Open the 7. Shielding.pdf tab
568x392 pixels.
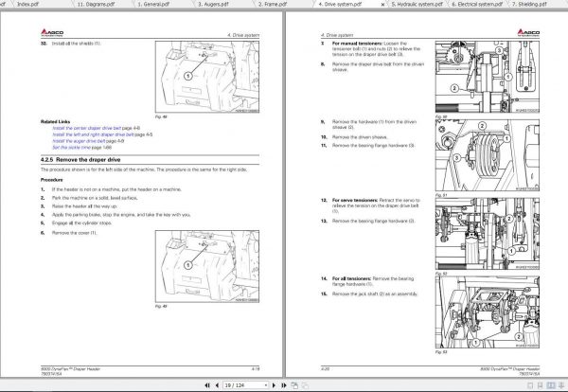[529, 5]
